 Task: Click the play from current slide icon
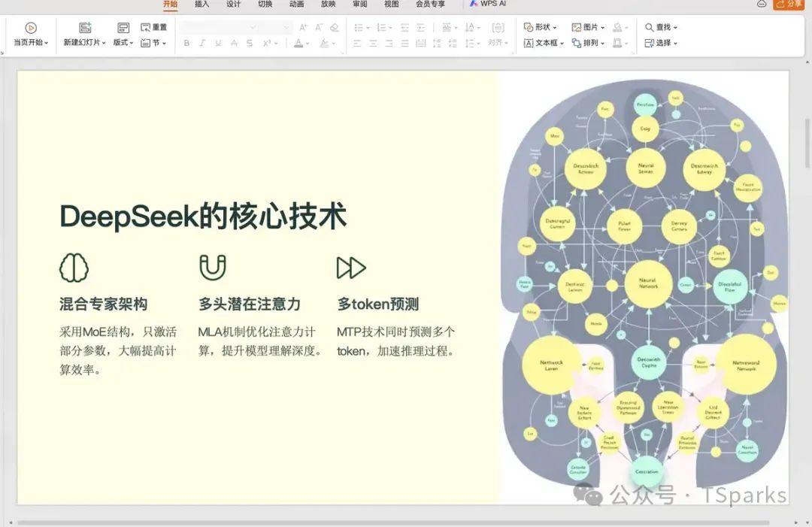click(31, 28)
